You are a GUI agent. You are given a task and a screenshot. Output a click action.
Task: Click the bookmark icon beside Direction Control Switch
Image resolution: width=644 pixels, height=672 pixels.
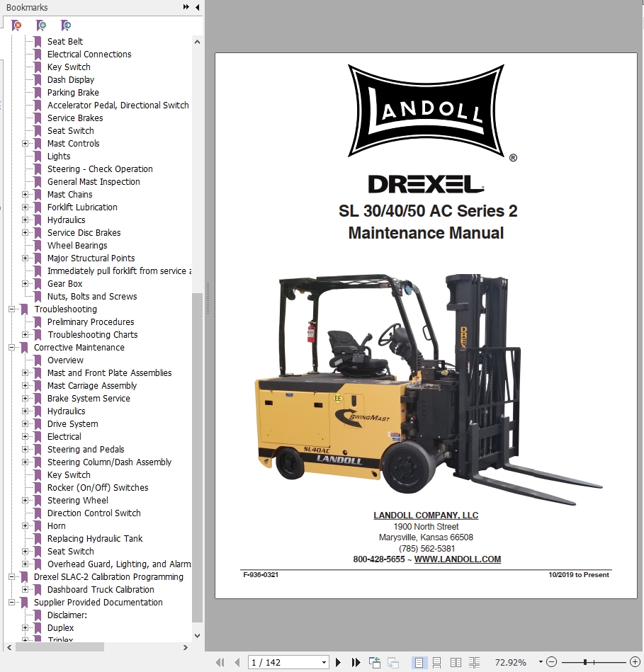click(x=38, y=513)
